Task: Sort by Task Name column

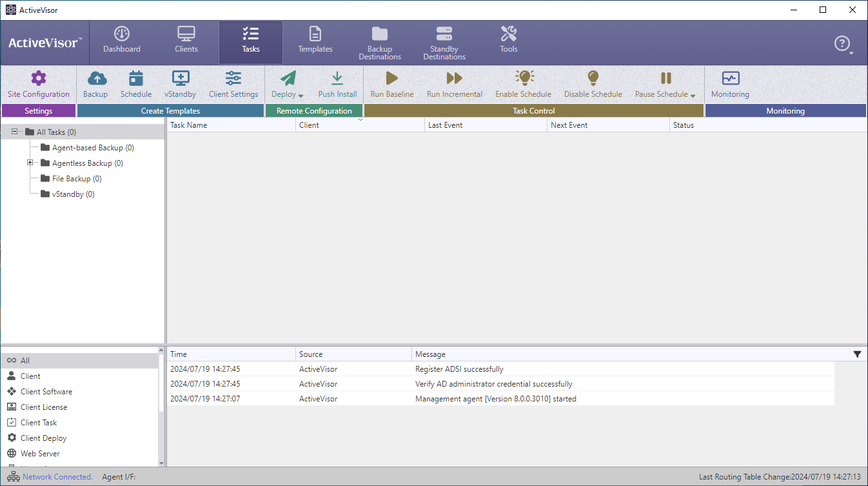Action: [x=231, y=125]
